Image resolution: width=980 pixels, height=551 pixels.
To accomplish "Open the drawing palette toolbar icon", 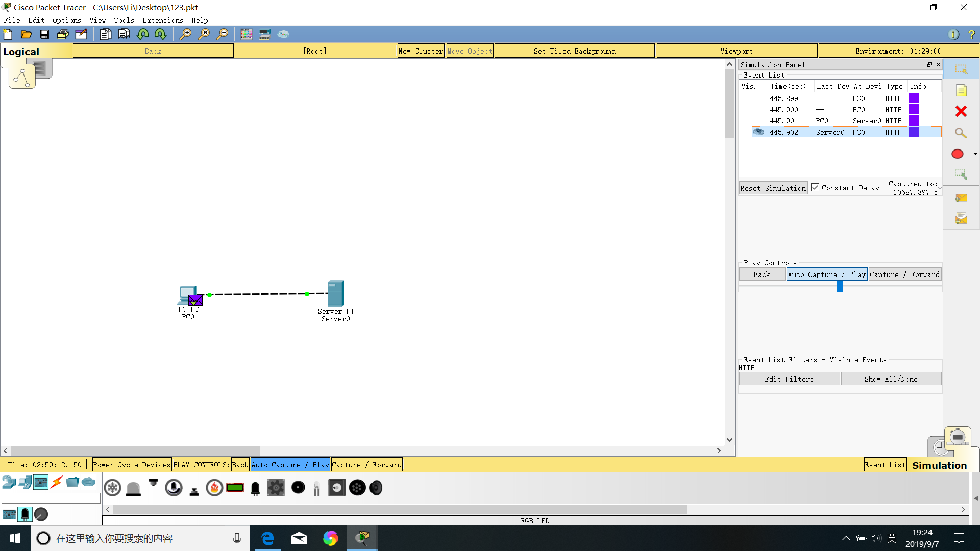I will tap(247, 34).
